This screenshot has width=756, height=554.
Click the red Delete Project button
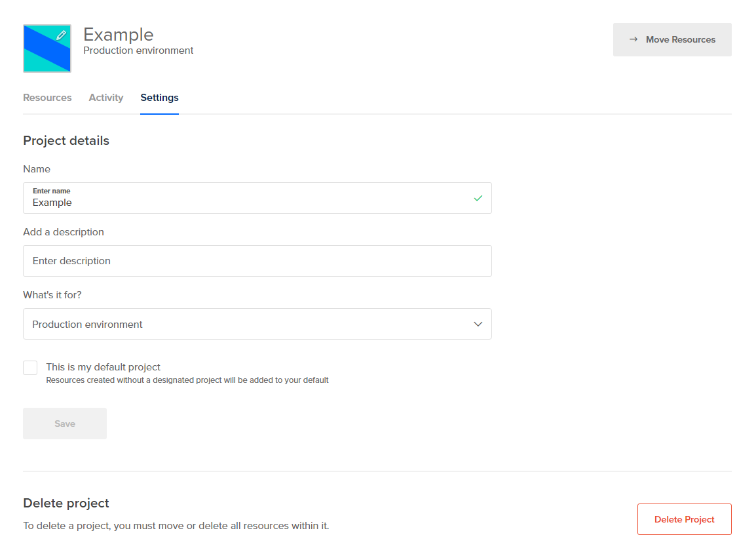(x=684, y=519)
